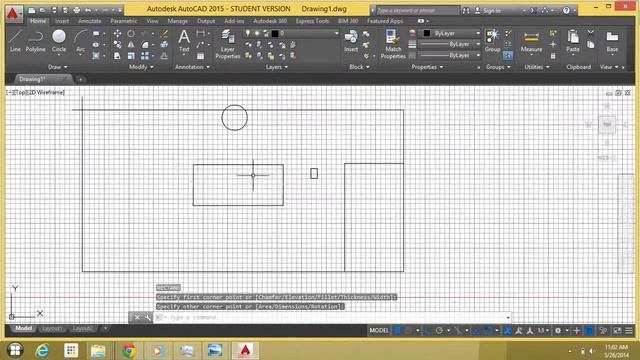Image resolution: width=640 pixels, height=360 pixels.
Task: Toggle isolate objects circle icon in status bar
Action: [589, 330]
